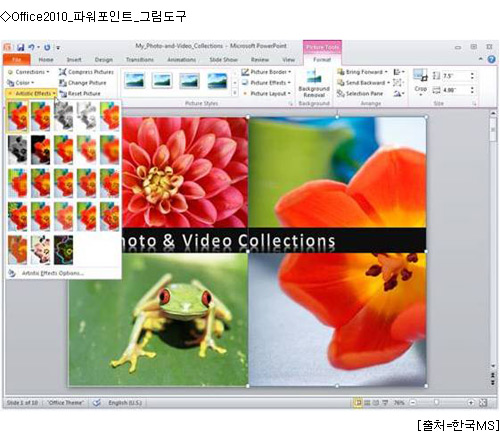Click the Compress Pictures icon
The height and width of the screenshot is (443, 500).
(62, 72)
